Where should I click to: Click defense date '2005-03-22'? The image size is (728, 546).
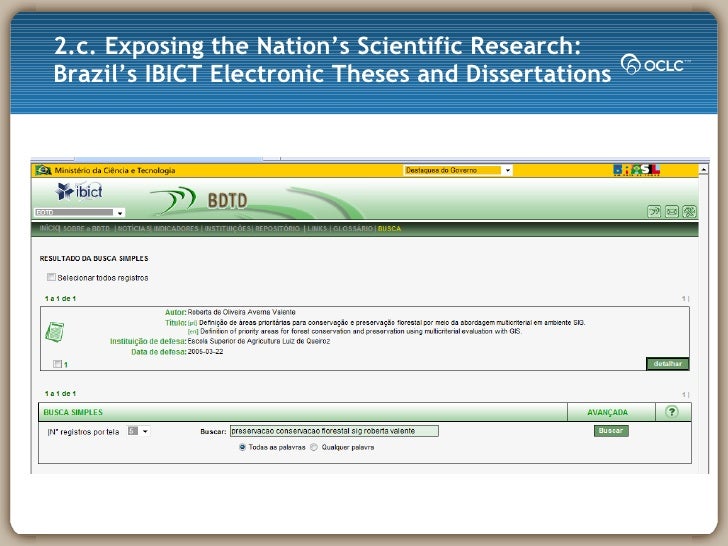pyautogui.click(x=205, y=351)
